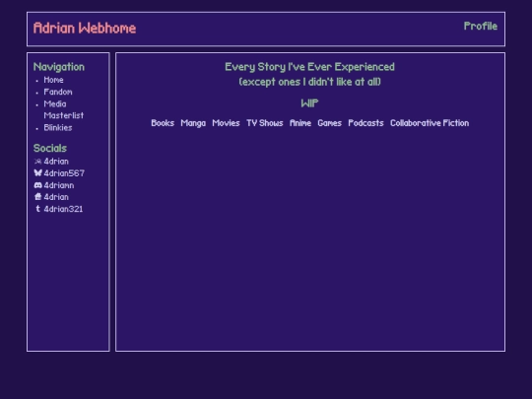The height and width of the screenshot is (399, 532).
Task: Select the TV Shows category
Action: coord(265,123)
